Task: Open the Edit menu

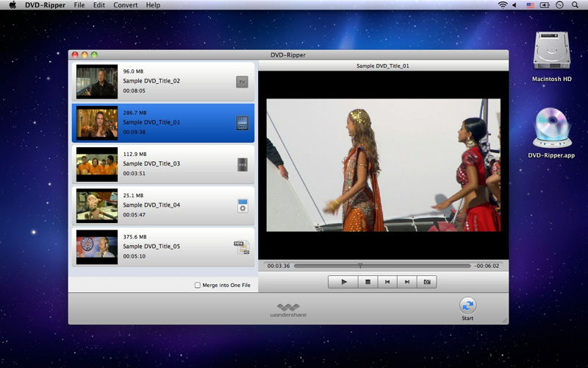Action: point(99,5)
